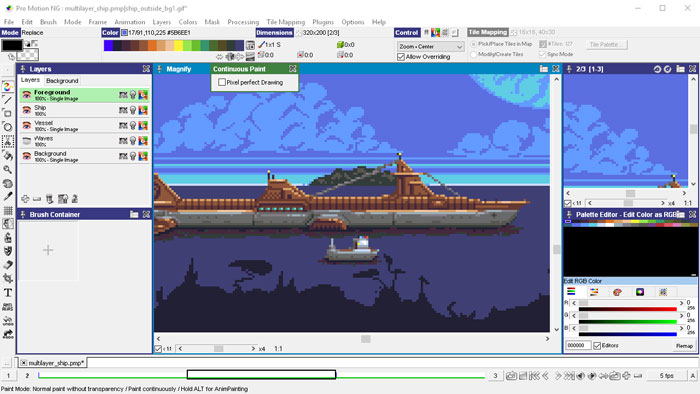Uncheck Allow Overriding checkbox
The image size is (700, 394).
[401, 57]
